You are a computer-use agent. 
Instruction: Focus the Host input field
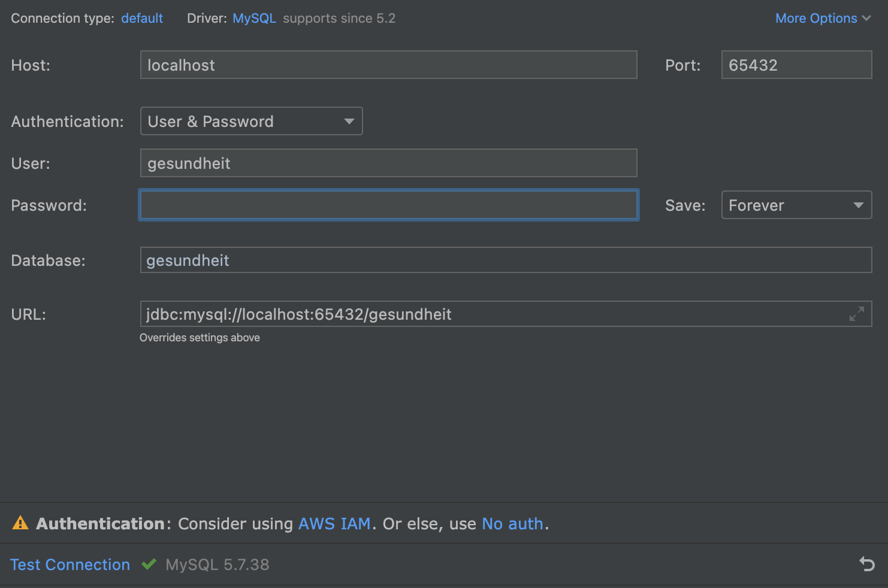tap(388, 65)
